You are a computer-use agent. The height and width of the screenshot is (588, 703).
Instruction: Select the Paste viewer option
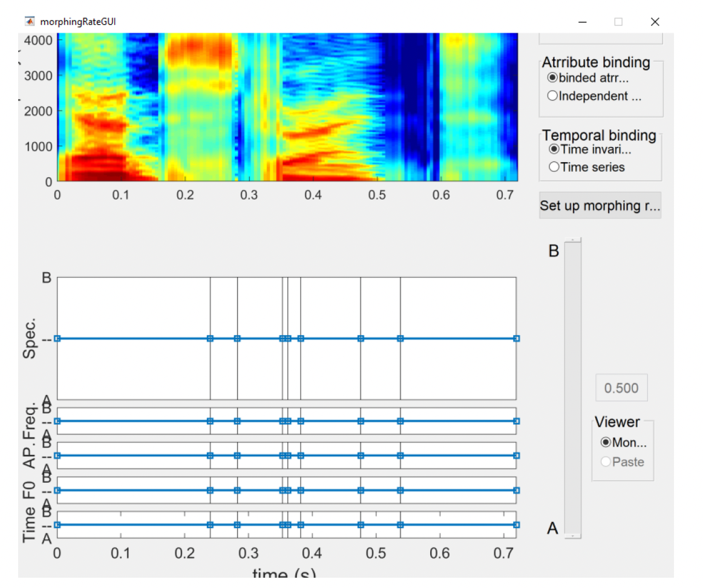(x=623, y=462)
